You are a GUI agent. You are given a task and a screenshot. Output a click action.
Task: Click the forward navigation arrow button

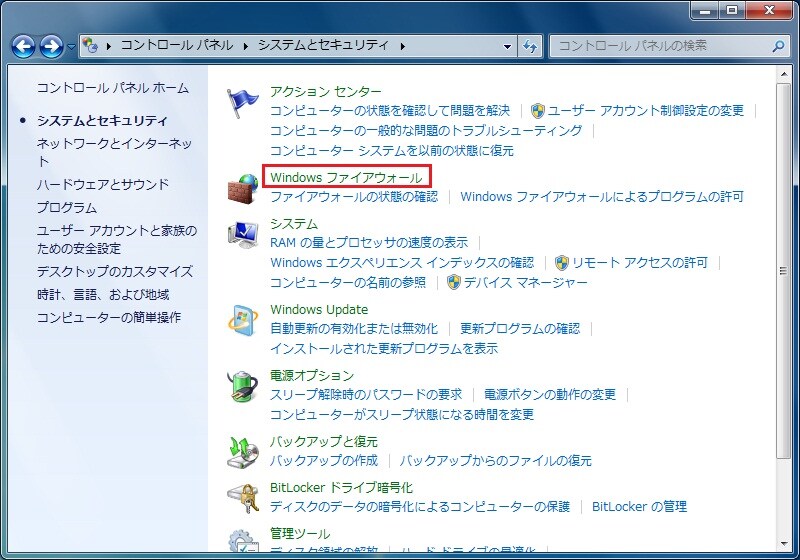pyautogui.click(x=52, y=46)
